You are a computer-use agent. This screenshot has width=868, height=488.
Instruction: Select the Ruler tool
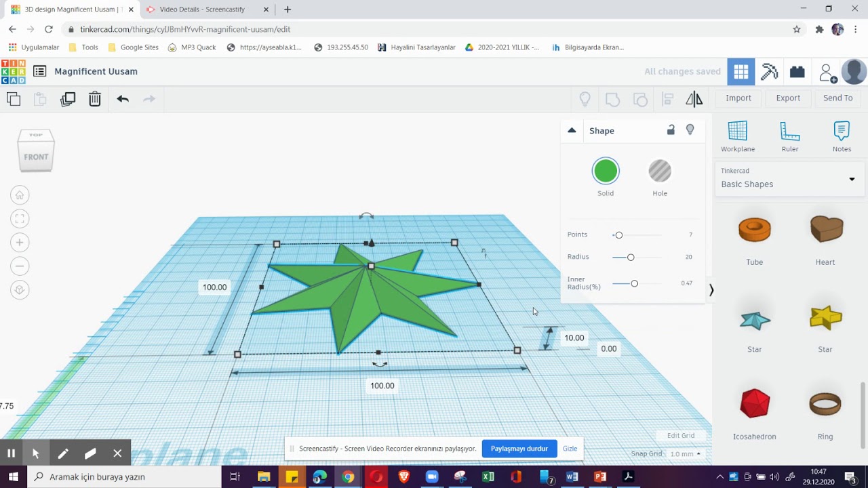[790, 136]
